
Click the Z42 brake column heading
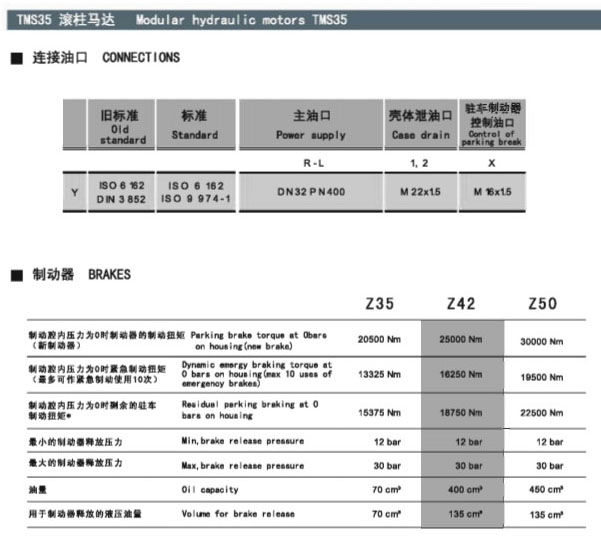point(462,304)
